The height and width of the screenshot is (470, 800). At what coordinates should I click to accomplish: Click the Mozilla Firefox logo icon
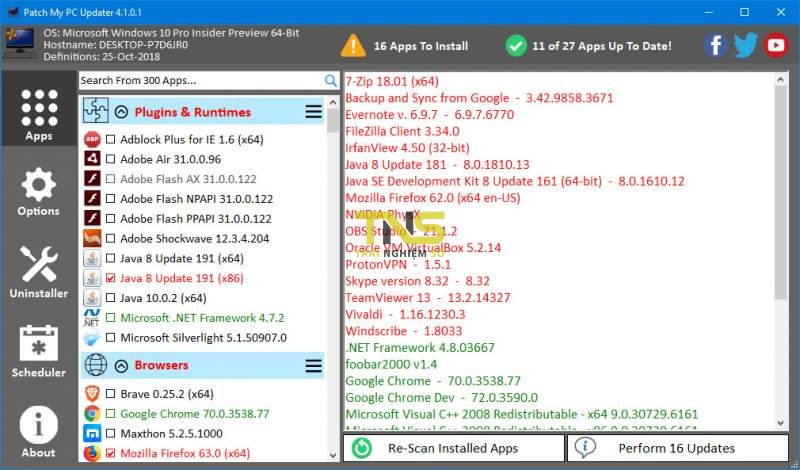pyautogui.click(x=92, y=453)
